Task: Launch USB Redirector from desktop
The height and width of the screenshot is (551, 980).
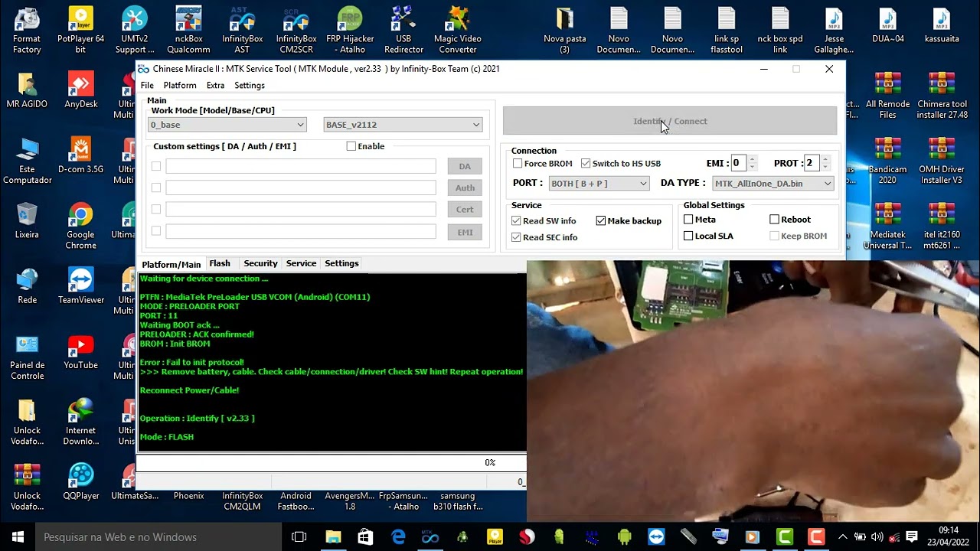Action: pos(403,31)
